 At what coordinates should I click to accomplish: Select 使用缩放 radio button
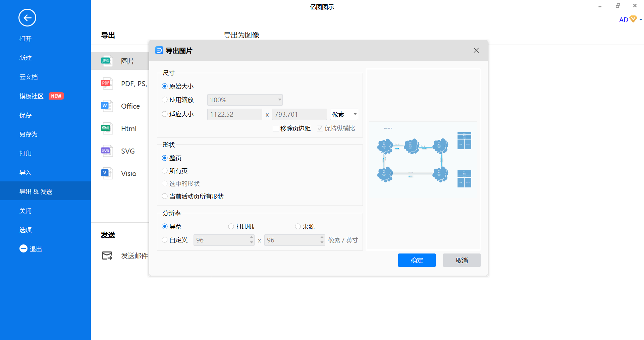pos(165,100)
